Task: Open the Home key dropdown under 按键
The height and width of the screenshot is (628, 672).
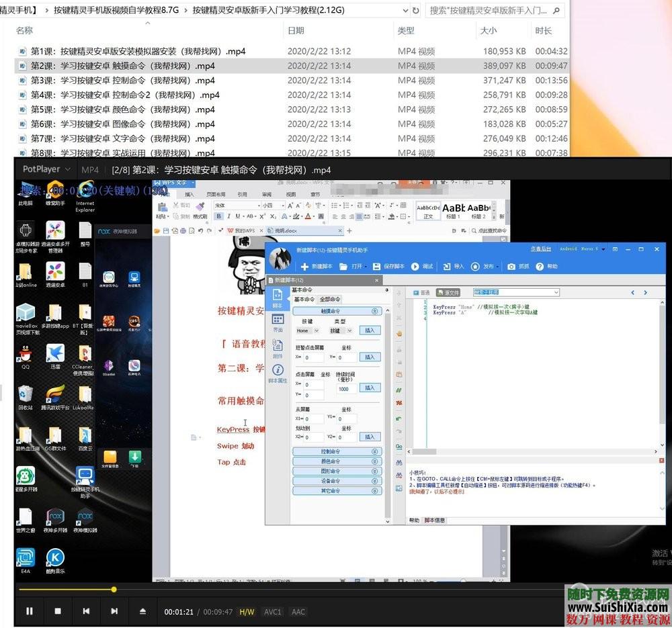Action: 308,330
